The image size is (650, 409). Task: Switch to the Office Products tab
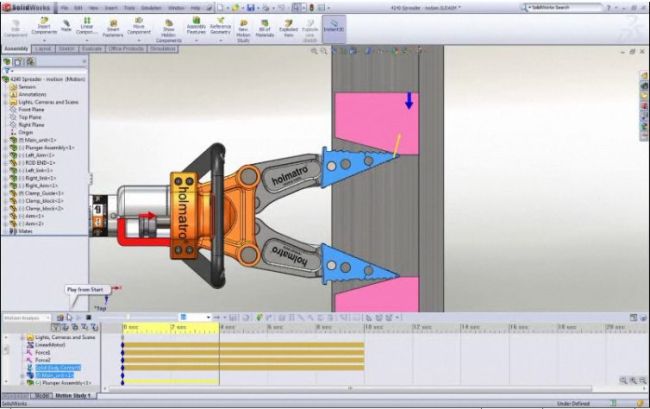tap(126, 49)
